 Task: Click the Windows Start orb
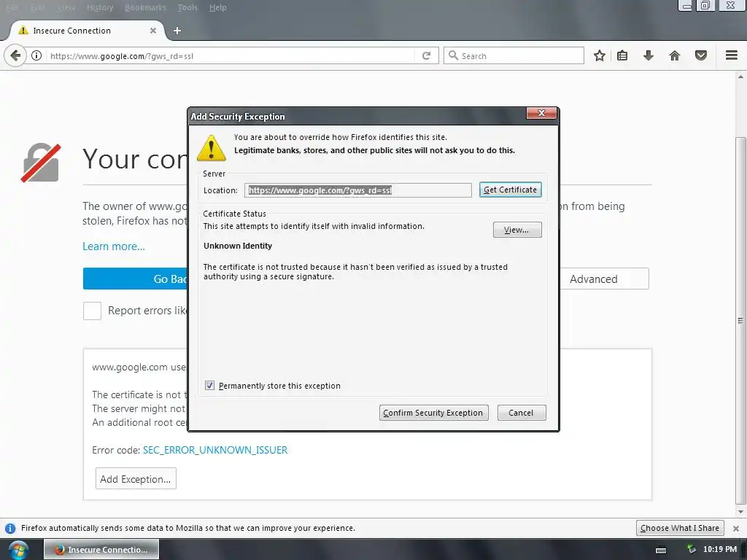18,550
